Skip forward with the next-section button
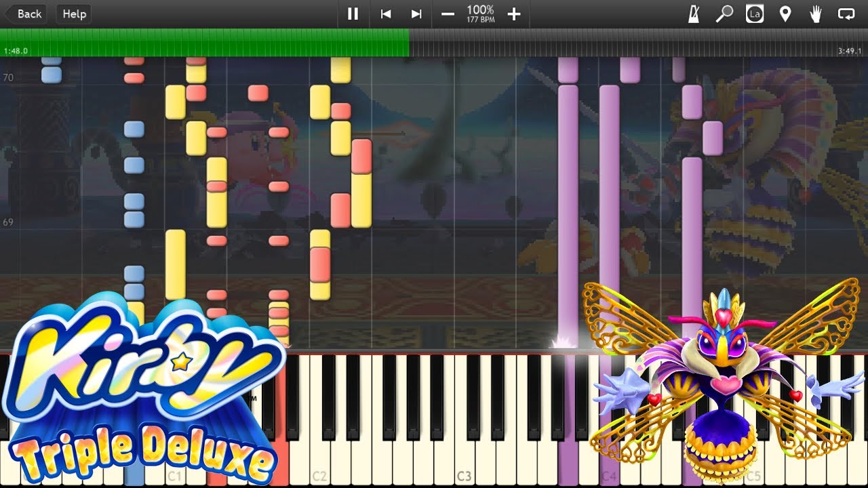Viewport: 868px width, 488px height. point(416,14)
